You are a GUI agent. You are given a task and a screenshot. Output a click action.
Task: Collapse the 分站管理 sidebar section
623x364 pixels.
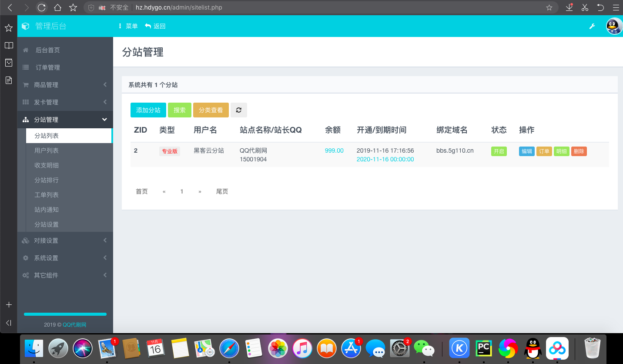pyautogui.click(x=65, y=120)
